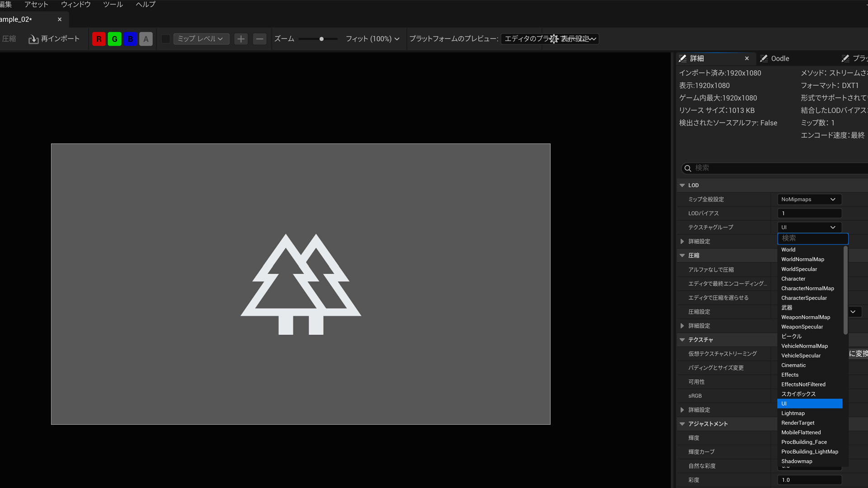Toggle the blue B channel button
The height and width of the screenshot is (488, 868).
(x=130, y=39)
